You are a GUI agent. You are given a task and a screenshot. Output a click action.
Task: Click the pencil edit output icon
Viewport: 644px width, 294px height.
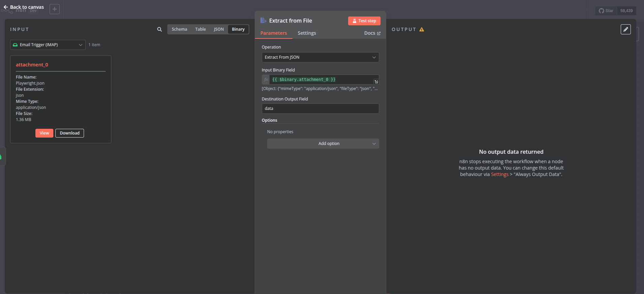pyautogui.click(x=625, y=29)
